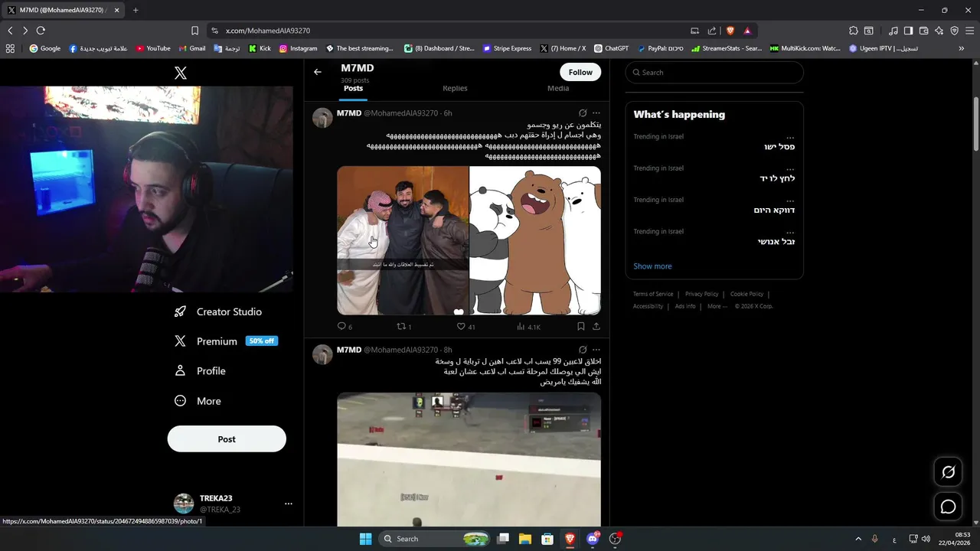Click the X Search input field
The width and height of the screenshot is (980, 551).
tap(714, 73)
